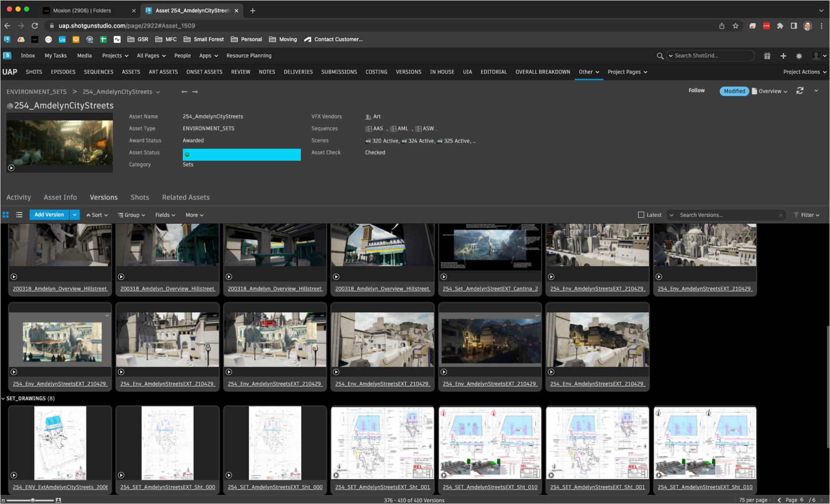Click the ShotGrid search magnifier icon

pos(660,56)
